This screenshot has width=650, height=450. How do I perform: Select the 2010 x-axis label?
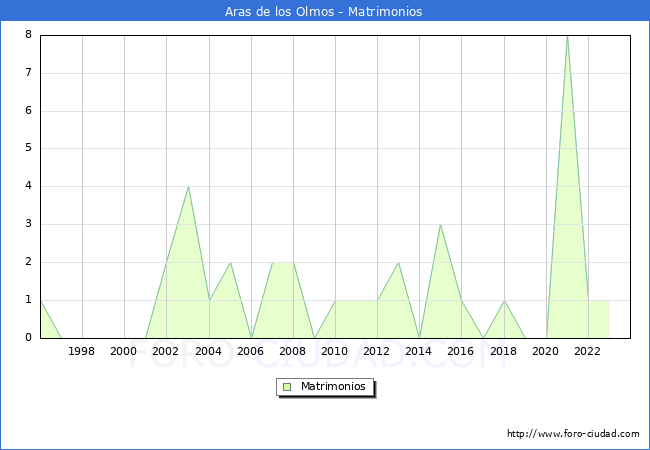coord(334,351)
